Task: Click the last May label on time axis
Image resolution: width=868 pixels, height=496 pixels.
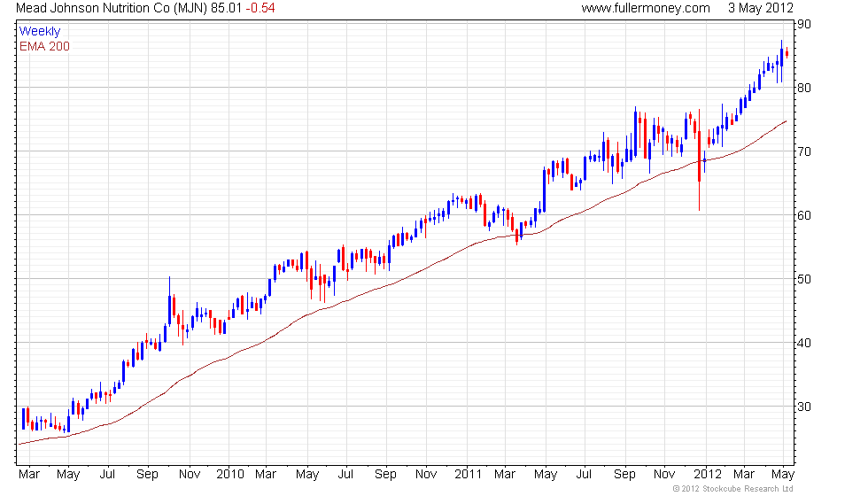Action: coord(783,475)
